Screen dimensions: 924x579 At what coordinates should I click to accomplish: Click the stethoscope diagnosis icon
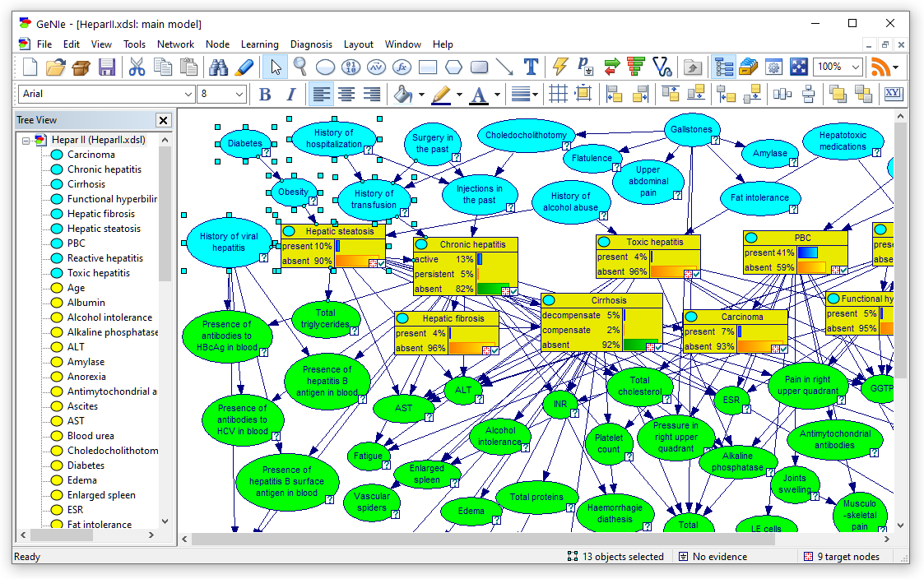[x=662, y=67]
